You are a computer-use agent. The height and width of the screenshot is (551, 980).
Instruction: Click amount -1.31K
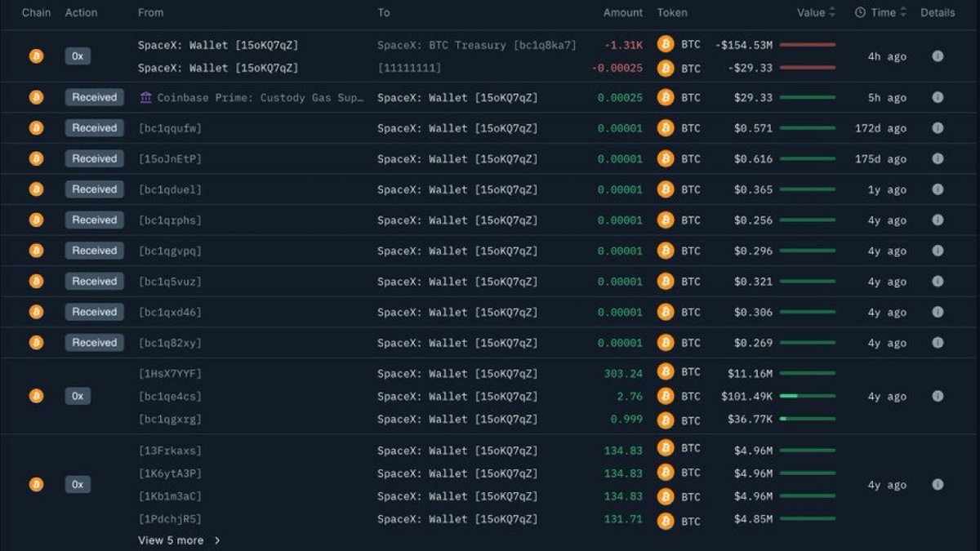pos(624,45)
